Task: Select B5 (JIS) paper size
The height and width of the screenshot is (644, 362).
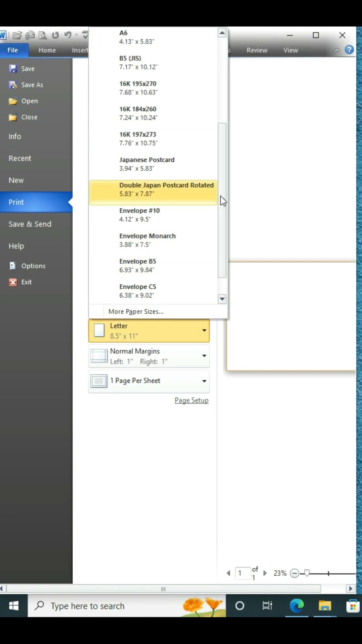Action: [153, 63]
